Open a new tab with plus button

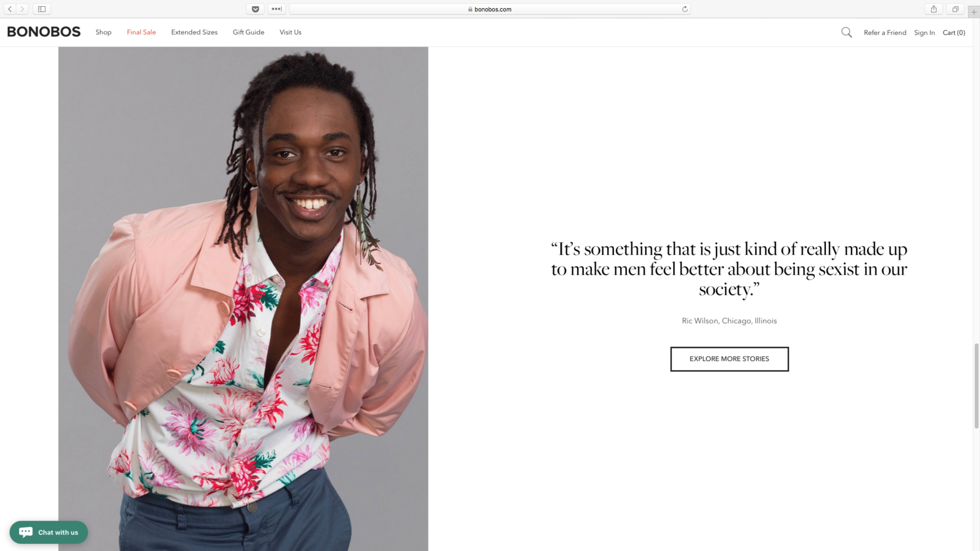pyautogui.click(x=974, y=12)
